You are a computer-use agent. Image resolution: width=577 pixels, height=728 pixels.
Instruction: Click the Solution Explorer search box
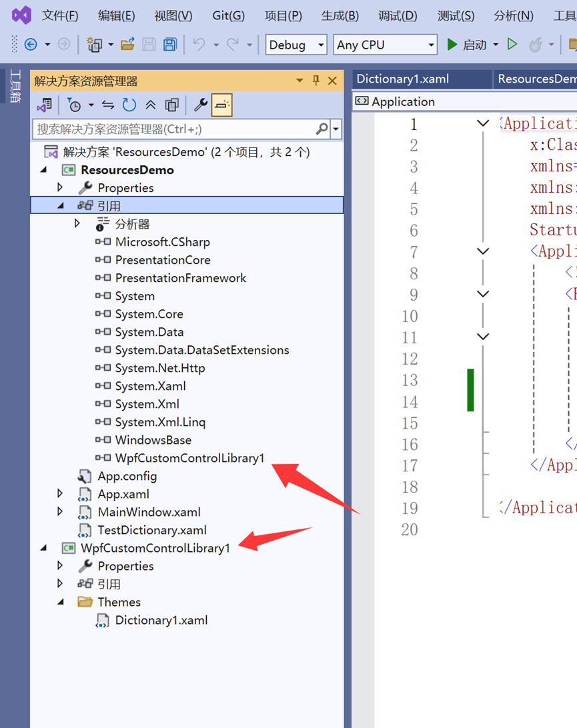173,129
